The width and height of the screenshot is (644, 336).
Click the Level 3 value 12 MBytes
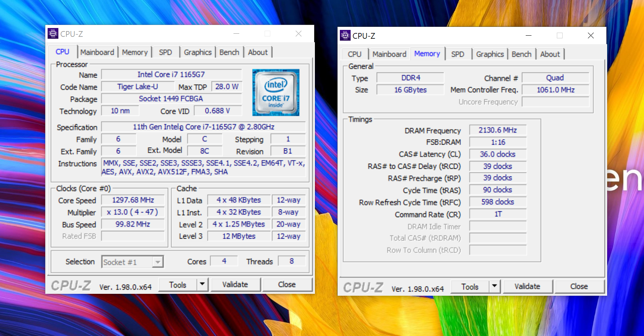pyautogui.click(x=238, y=236)
